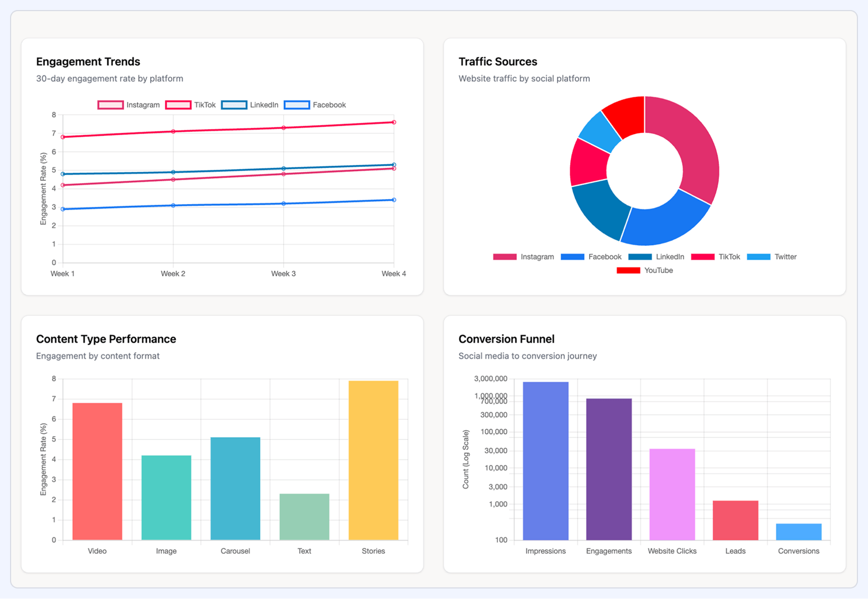Toggle the TikTok slice via the Traffic Sources legend
Viewport: 868px width, 599px height.
pos(703,256)
